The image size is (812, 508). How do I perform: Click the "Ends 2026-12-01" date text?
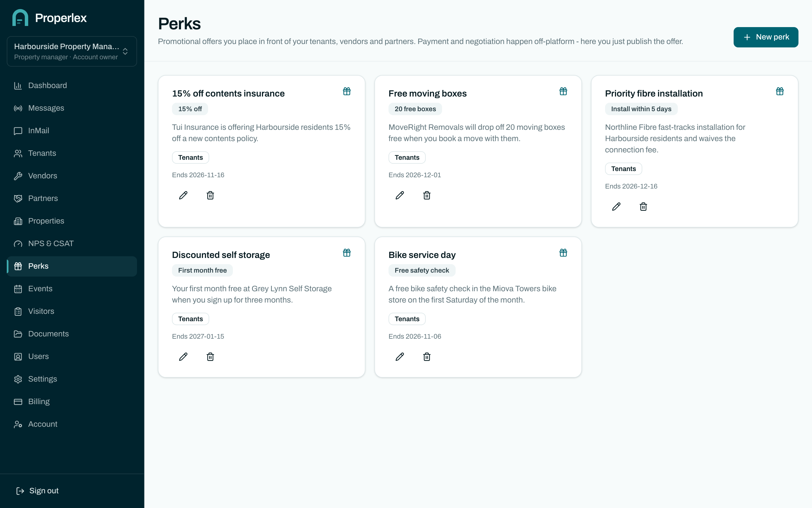(x=415, y=175)
